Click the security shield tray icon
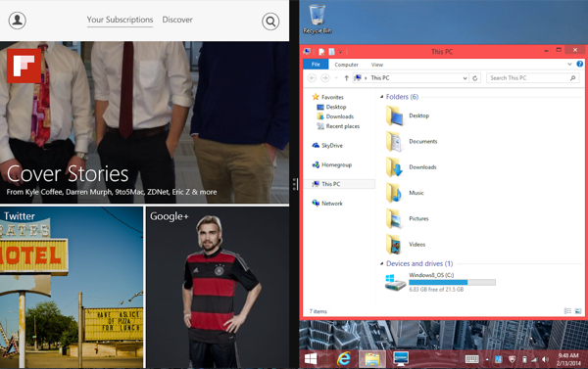Screen dimensions: 588x369 point(512,359)
